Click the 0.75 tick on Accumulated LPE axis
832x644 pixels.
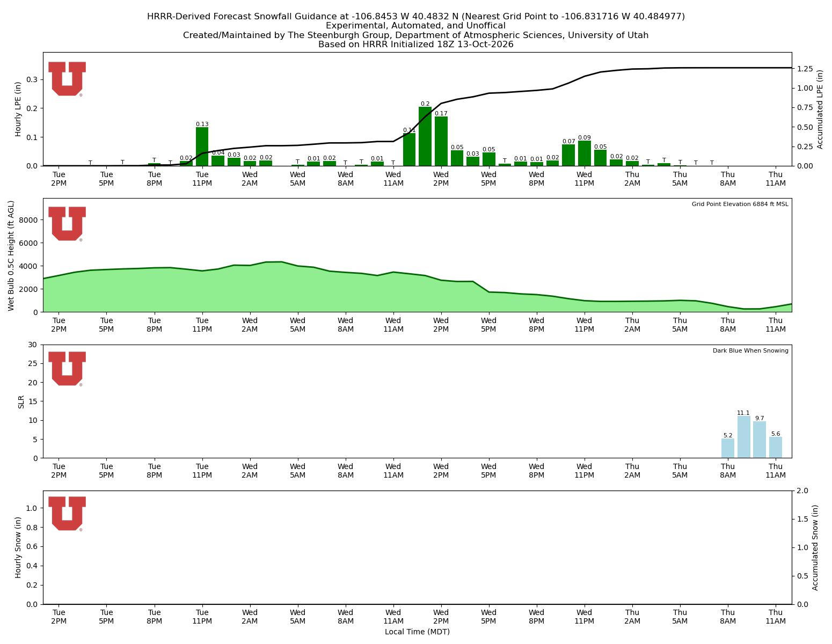click(x=805, y=107)
